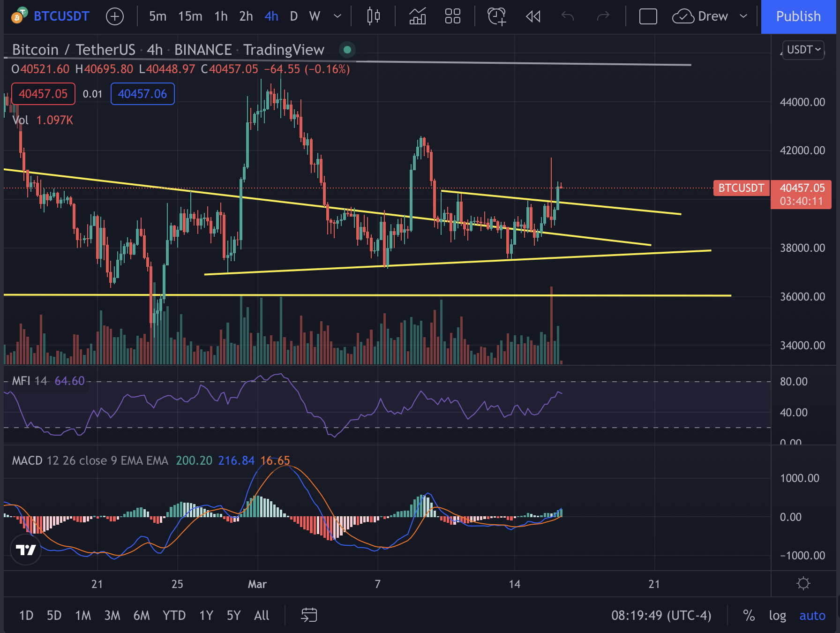Set the date range to 5D
Screen dimensions: 840x633
pos(54,615)
